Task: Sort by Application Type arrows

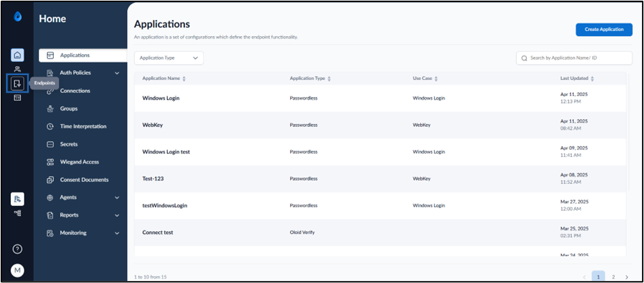Action: (329, 78)
